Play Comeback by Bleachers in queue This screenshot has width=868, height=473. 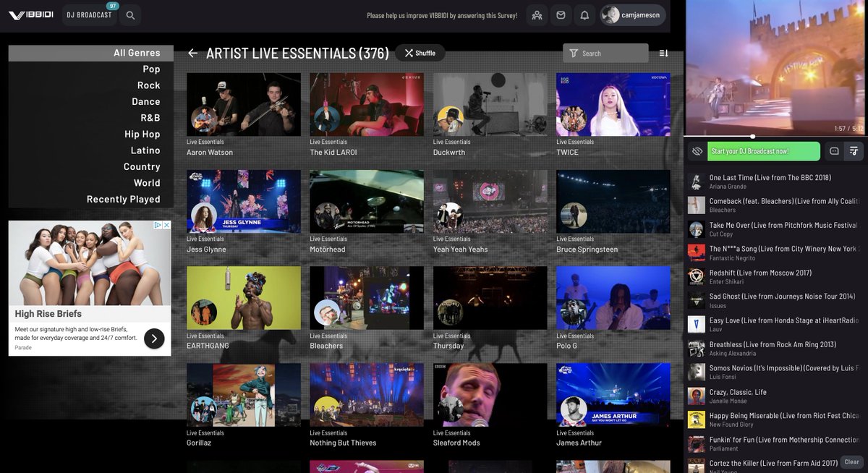tap(775, 205)
